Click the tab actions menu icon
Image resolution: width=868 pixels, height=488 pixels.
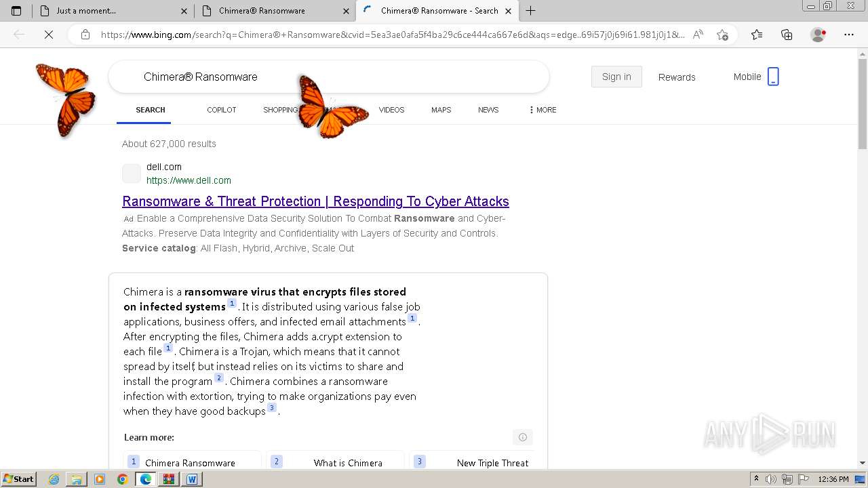point(16,11)
